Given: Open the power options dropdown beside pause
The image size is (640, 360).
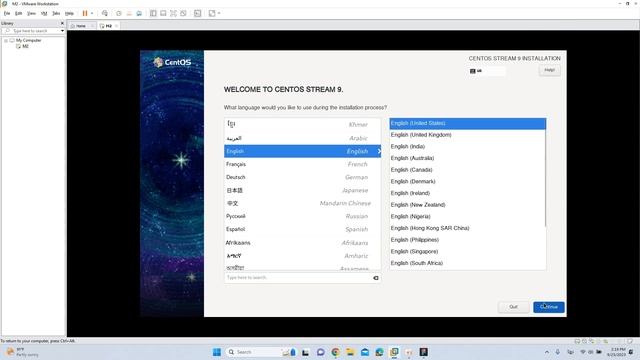Looking at the screenshot, I should click(92, 13).
